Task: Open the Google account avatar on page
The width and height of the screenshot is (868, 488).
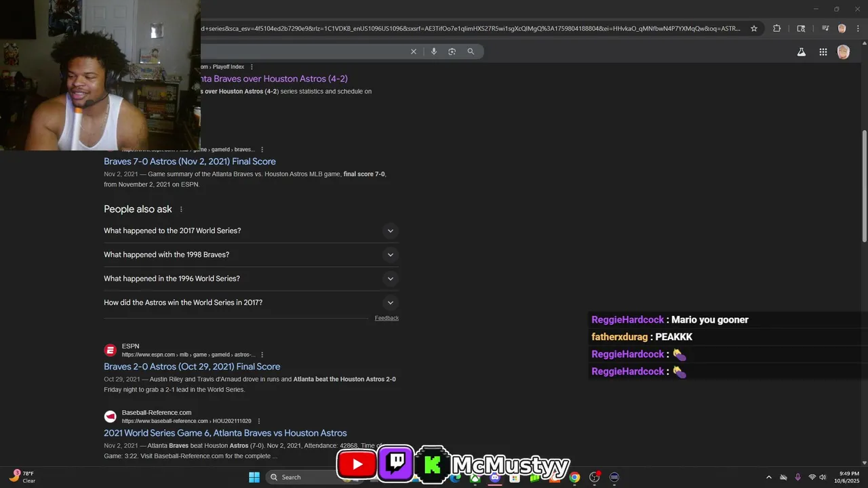Action: [844, 52]
